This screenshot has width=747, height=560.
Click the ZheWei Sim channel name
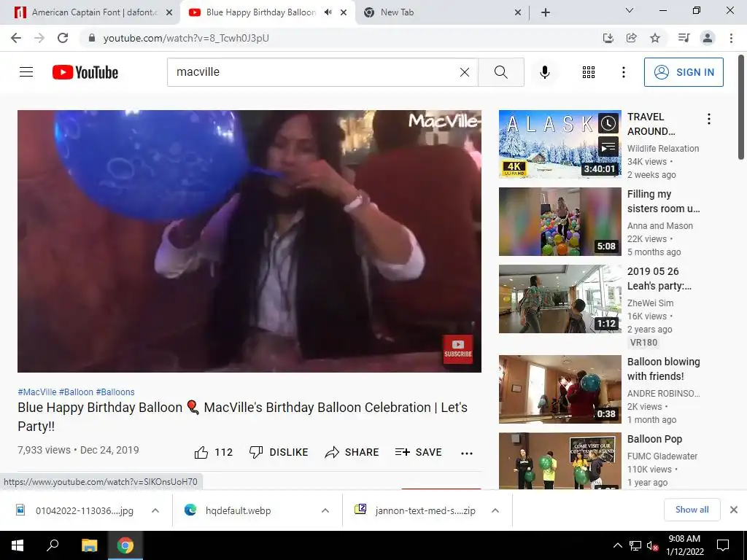tap(650, 303)
